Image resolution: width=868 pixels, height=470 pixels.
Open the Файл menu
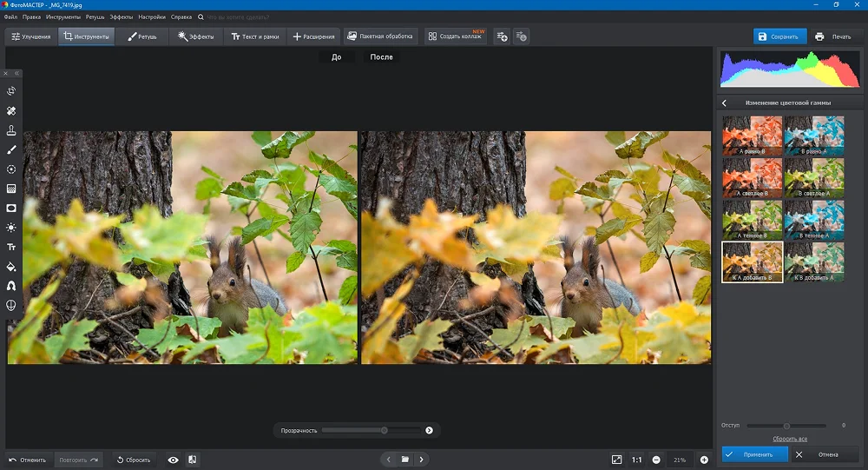click(x=10, y=17)
